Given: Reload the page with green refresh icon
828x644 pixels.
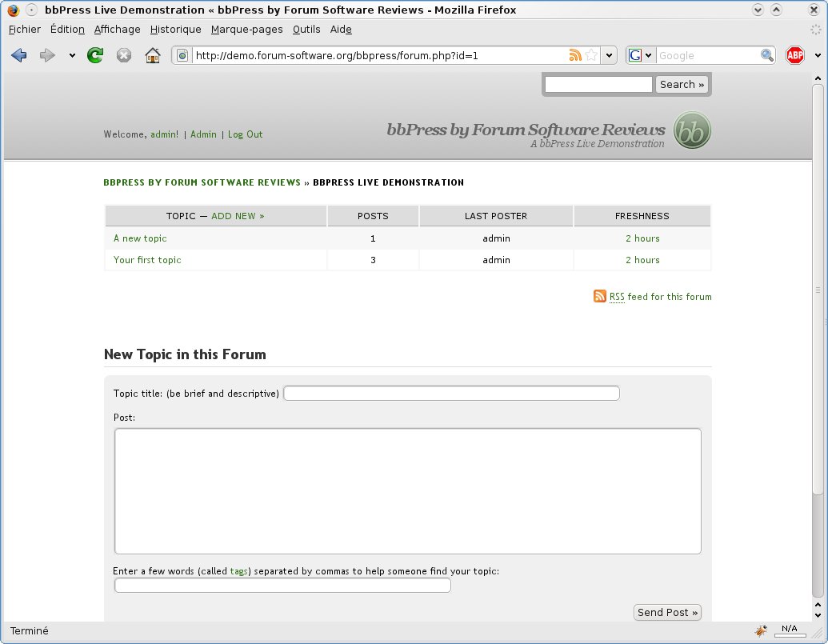Looking at the screenshot, I should click(95, 55).
